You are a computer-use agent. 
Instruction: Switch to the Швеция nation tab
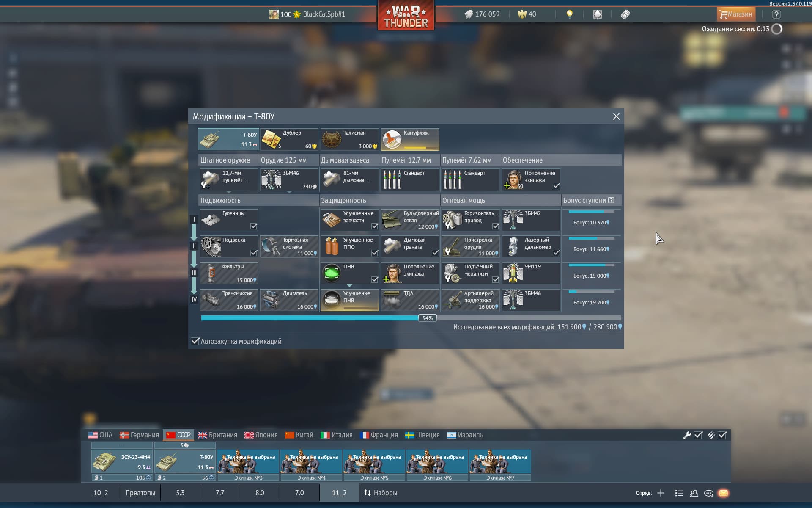(x=422, y=435)
